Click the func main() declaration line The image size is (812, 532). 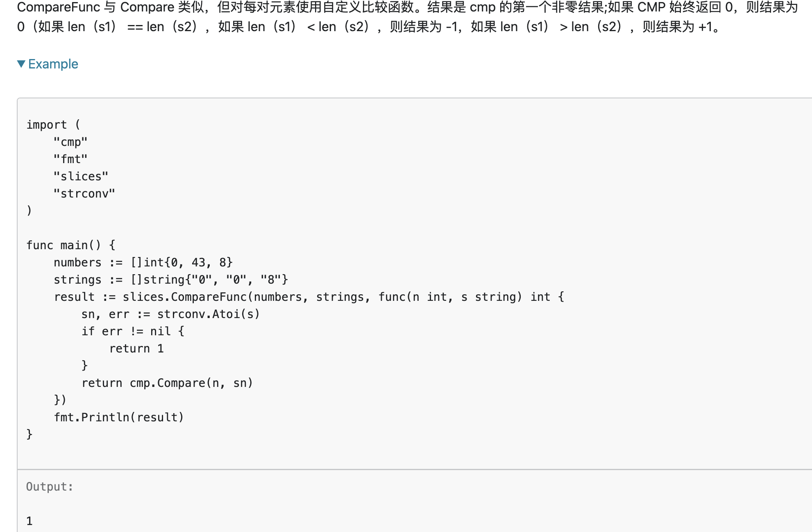(71, 245)
